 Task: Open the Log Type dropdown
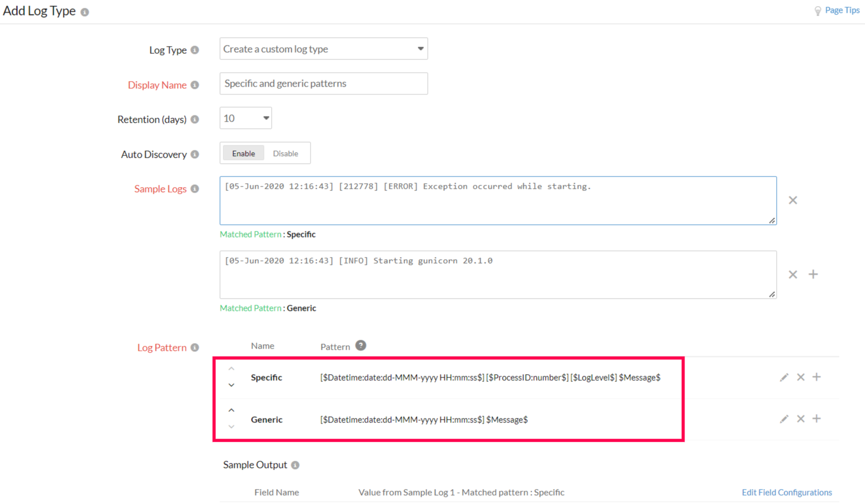click(x=324, y=49)
